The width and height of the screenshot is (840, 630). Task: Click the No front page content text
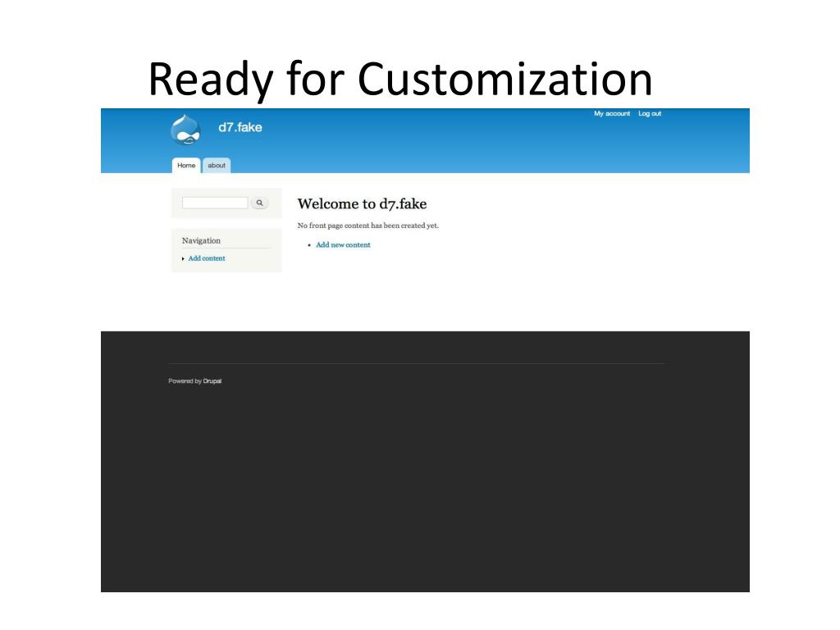pyautogui.click(x=368, y=226)
